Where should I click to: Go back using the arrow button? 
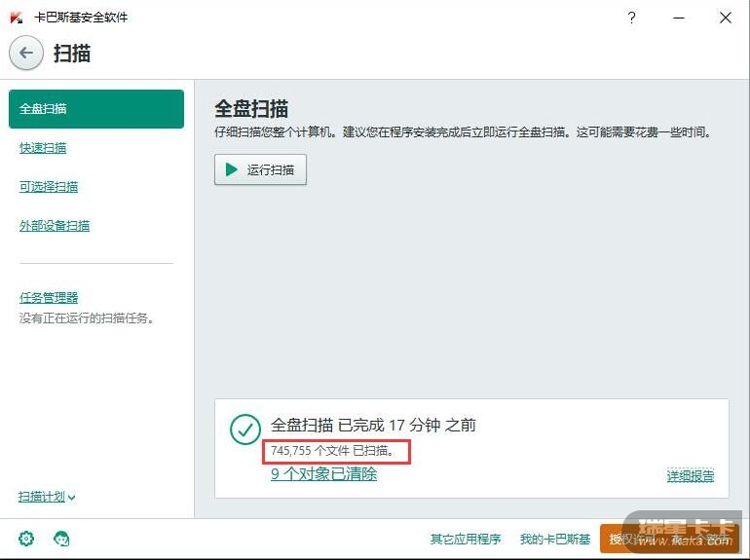pos(26,53)
